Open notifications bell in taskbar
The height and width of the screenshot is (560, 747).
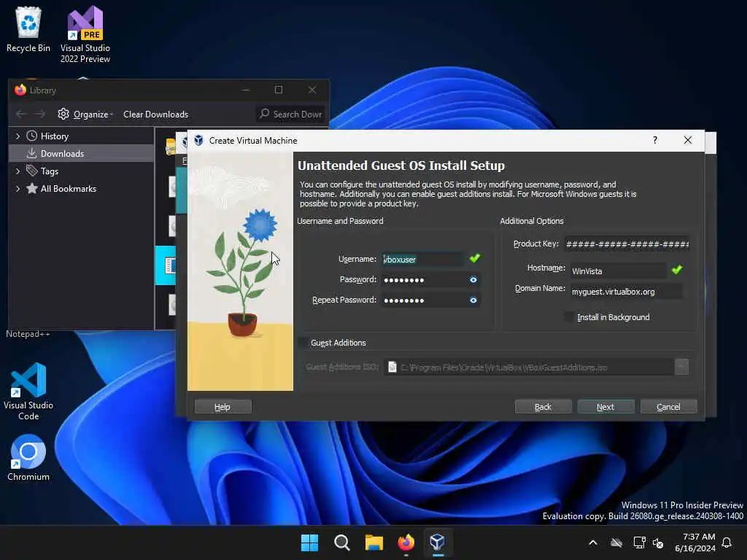click(727, 542)
